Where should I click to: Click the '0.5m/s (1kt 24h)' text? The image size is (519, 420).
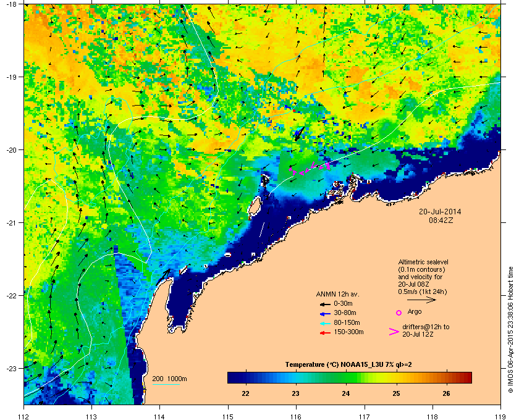(x=423, y=292)
